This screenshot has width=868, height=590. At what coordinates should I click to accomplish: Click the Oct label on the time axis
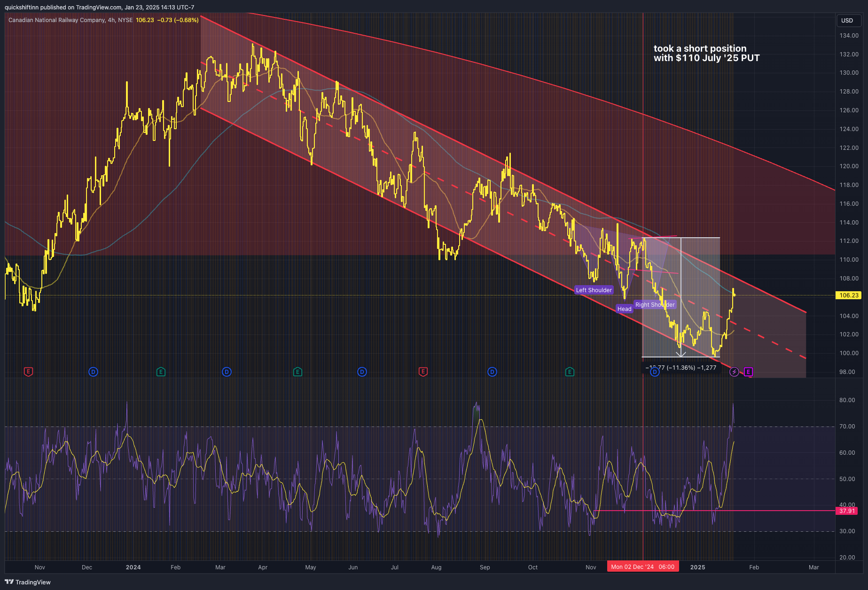533,567
